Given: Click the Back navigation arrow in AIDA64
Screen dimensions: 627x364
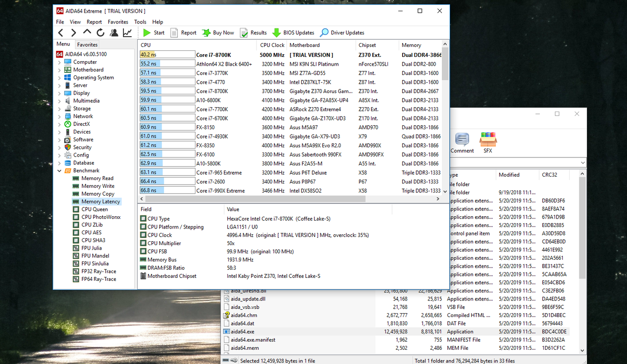Looking at the screenshot, I should (x=61, y=33).
